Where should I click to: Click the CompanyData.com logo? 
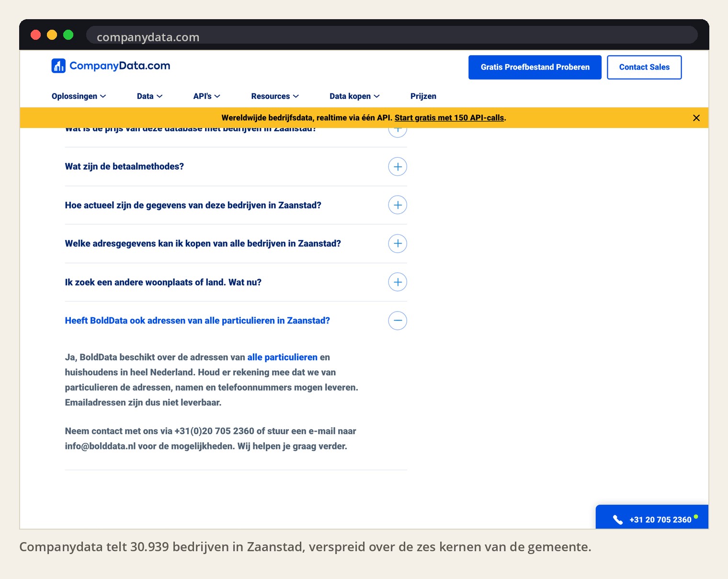coord(111,66)
